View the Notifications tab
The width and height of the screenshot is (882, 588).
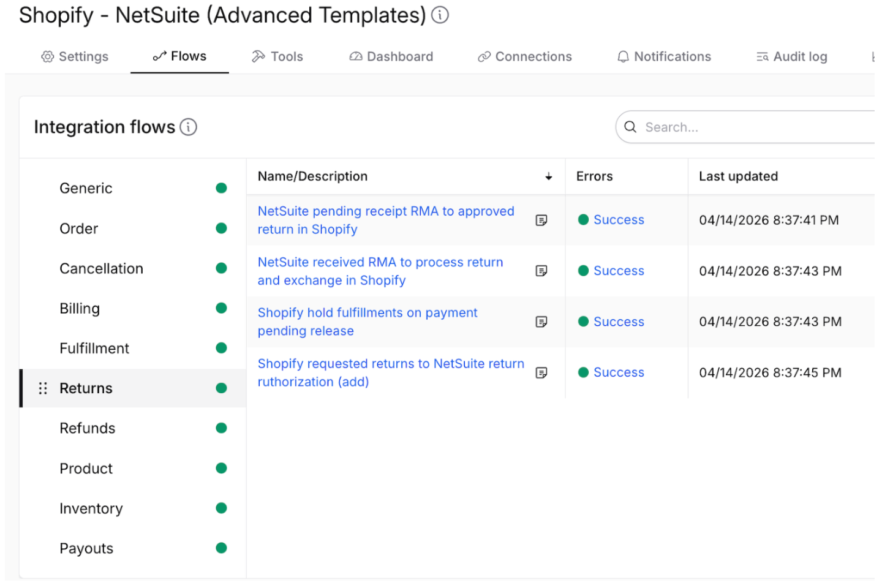pos(664,56)
